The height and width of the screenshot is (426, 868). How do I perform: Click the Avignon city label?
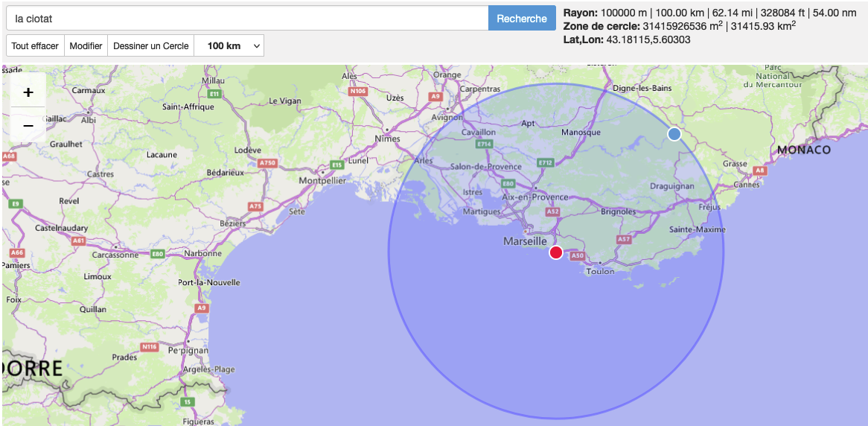coord(446,117)
